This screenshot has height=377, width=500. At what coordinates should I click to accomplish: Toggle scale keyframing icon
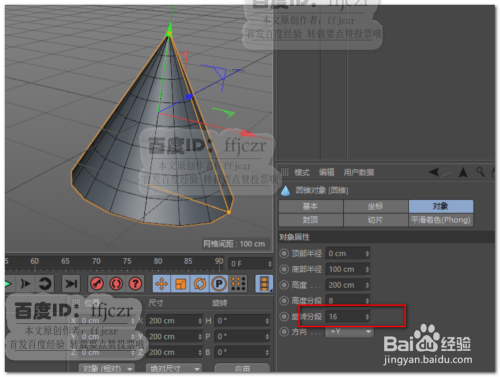coord(181,284)
